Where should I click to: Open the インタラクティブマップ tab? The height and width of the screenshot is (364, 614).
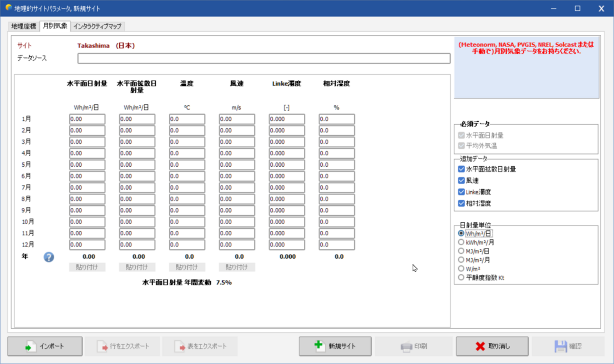pos(97,26)
